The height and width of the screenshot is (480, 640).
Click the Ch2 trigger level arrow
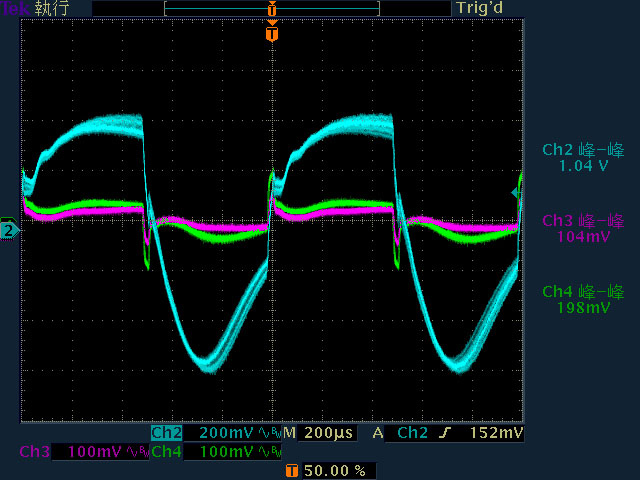(x=515, y=193)
